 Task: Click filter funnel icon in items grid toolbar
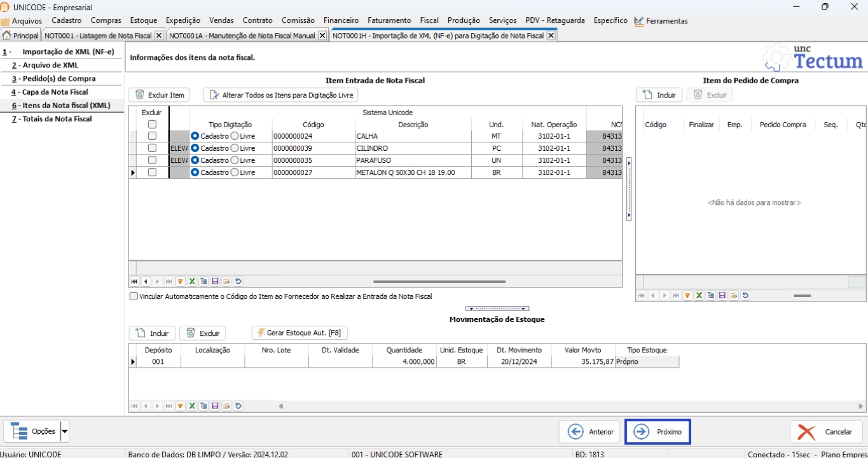pyautogui.click(x=181, y=281)
